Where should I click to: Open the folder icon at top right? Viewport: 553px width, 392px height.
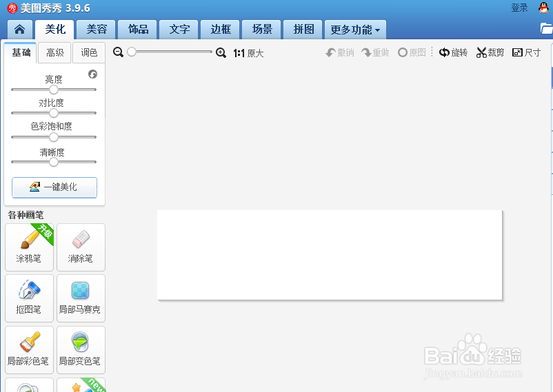[547, 28]
